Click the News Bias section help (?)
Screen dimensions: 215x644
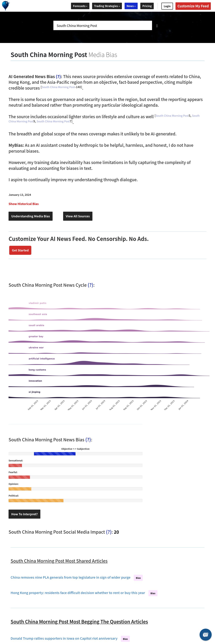88,440
